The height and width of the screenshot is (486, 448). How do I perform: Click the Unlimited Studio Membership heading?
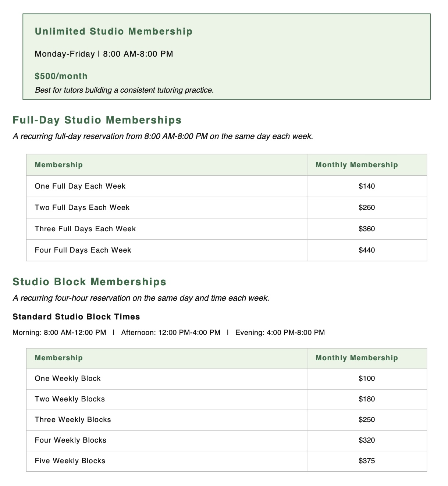pos(114,32)
